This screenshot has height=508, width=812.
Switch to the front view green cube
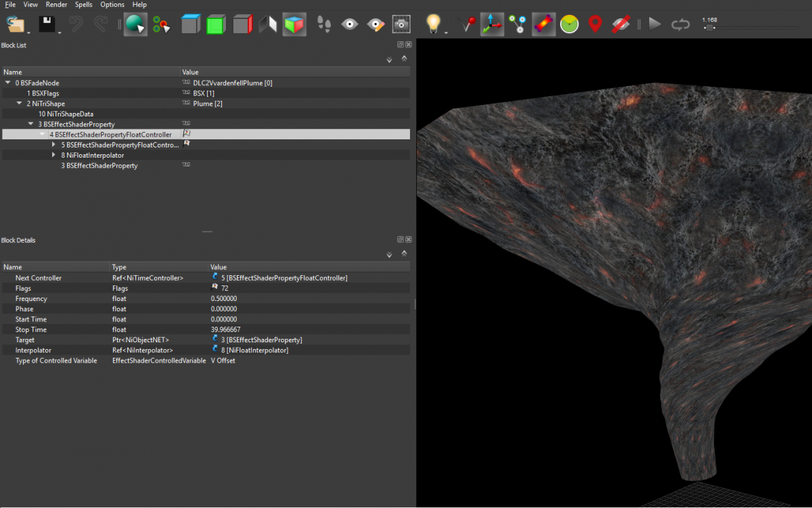point(216,25)
